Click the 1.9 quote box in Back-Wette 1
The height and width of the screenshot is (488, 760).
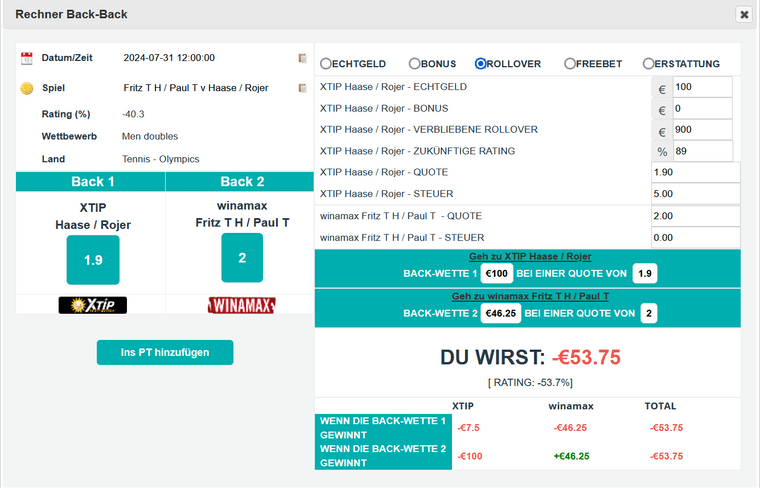(x=645, y=274)
